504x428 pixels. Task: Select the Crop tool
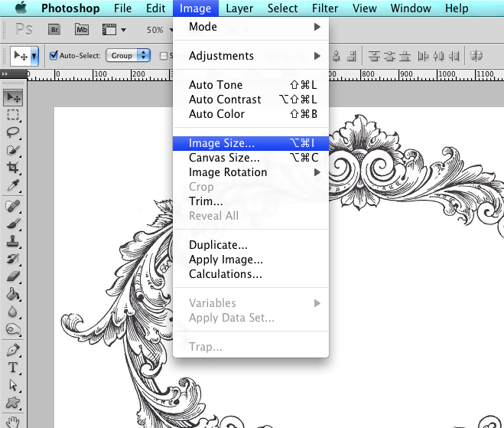coord(13,168)
